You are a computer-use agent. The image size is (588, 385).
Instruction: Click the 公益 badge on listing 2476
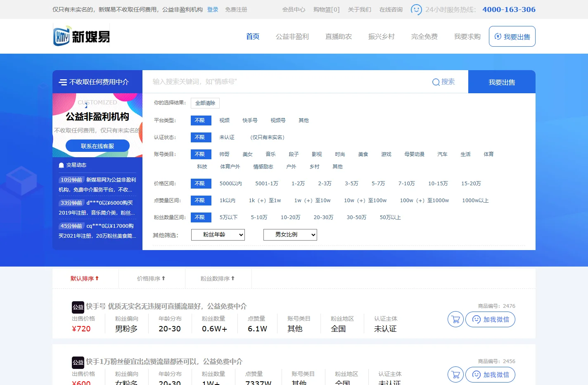point(78,307)
